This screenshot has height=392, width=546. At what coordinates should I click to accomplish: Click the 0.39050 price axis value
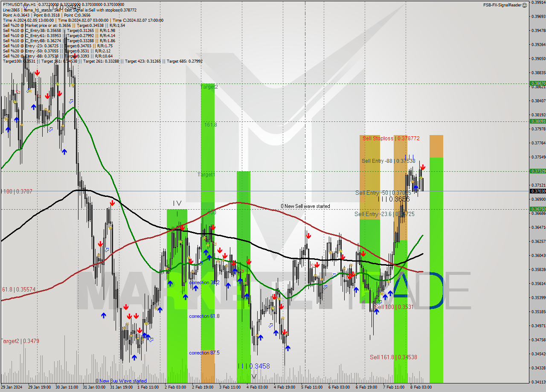point(538,58)
